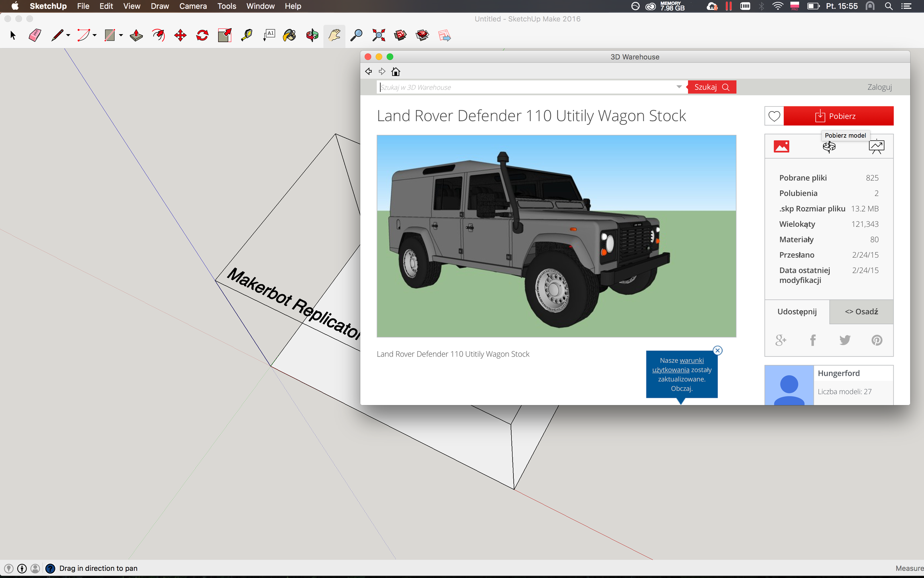
Task: Open the File menu
Action: pyautogui.click(x=83, y=6)
